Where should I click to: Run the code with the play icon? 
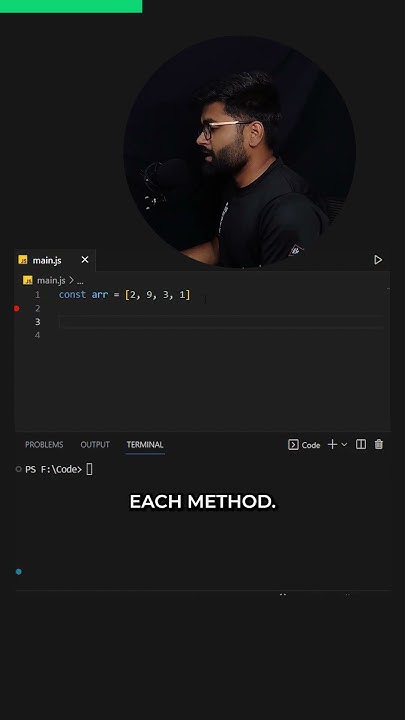[378, 260]
